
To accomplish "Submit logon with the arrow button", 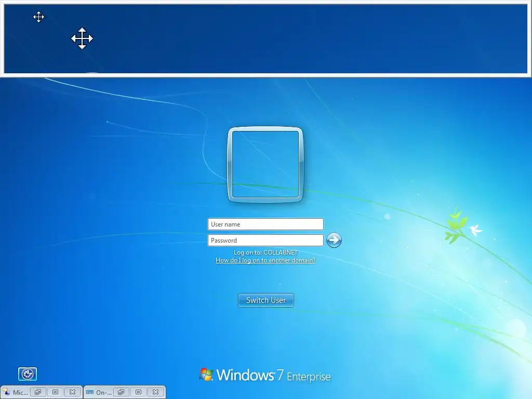I will [334, 240].
